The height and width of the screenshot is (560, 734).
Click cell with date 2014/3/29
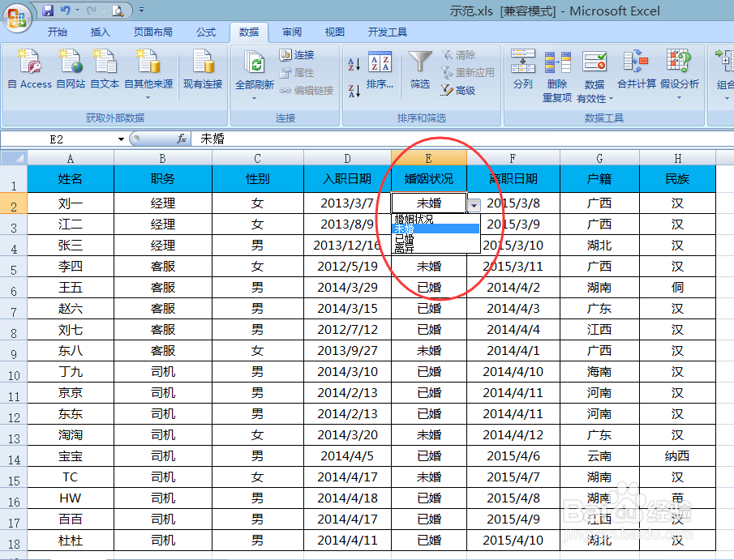point(347,287)
